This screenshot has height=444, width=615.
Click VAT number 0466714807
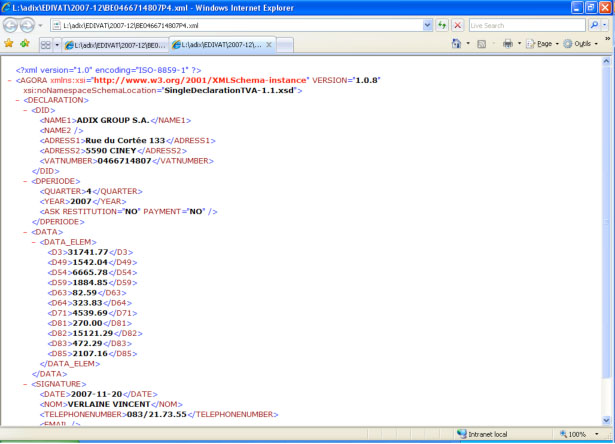[124, 161]
